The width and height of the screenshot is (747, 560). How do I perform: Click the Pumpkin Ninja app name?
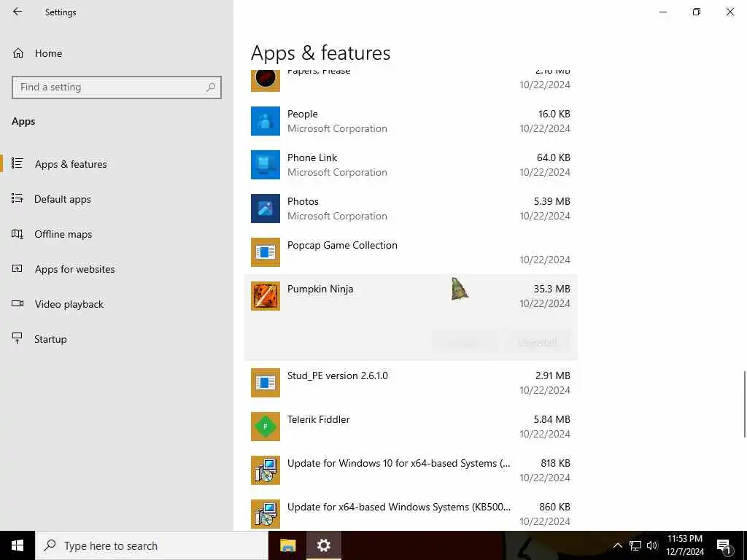click(x=320, y=289)
